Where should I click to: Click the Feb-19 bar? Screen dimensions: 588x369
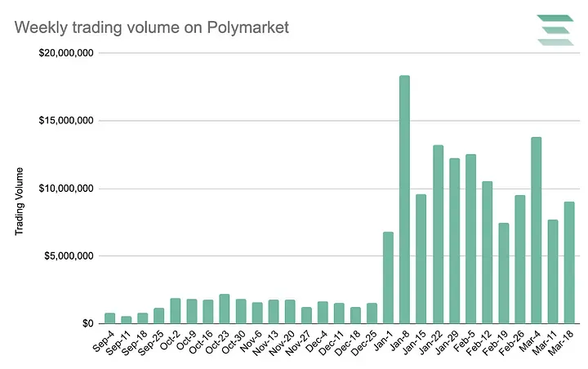(x=503, y=273)
